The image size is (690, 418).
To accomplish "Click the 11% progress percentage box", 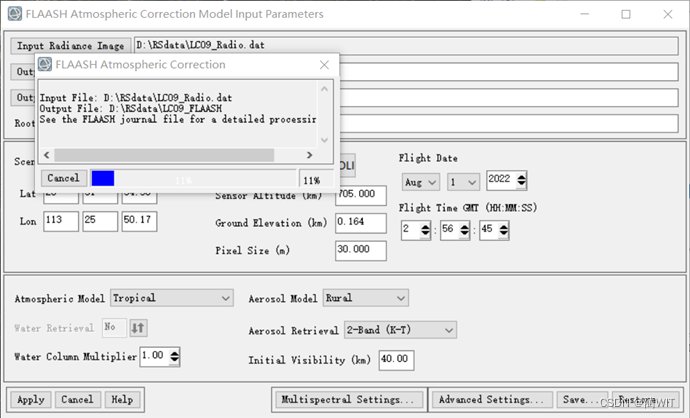I will coord(316,180).
